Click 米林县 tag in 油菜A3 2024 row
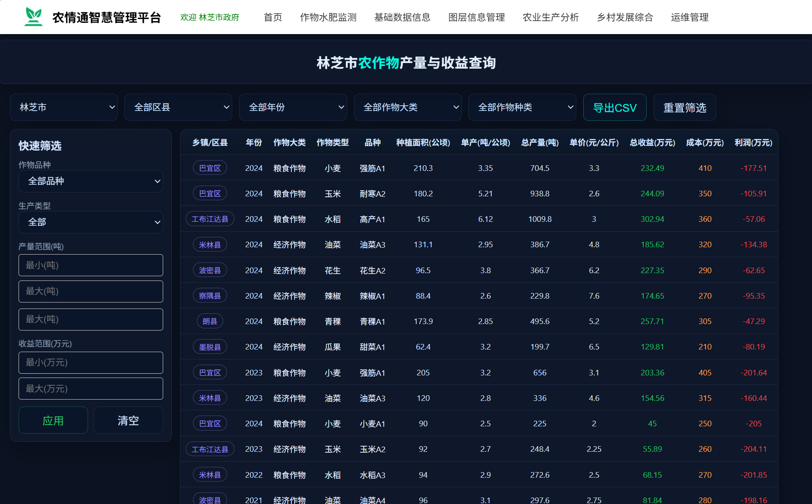Screen dimensions: 812x504 (210, 245)
